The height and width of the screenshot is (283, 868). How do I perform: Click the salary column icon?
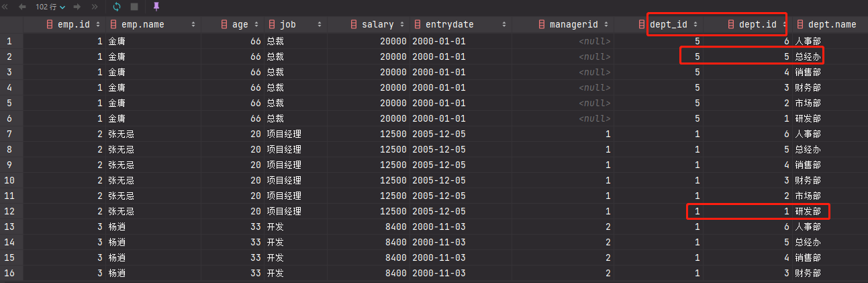(x=355, y=25)
